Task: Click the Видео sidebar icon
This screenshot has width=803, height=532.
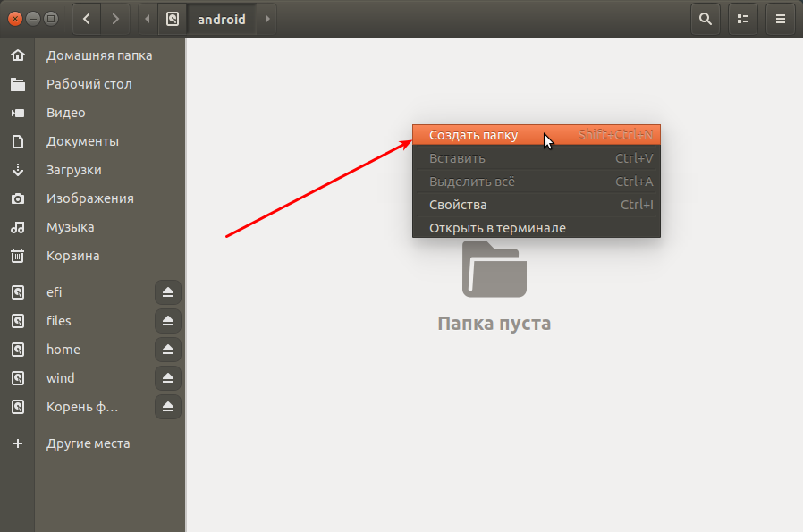Action: [x=19, y=112]
